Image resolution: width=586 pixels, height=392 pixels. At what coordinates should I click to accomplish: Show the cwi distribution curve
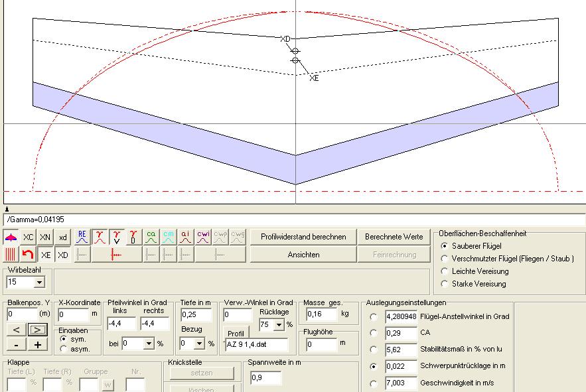pos(203,237)
